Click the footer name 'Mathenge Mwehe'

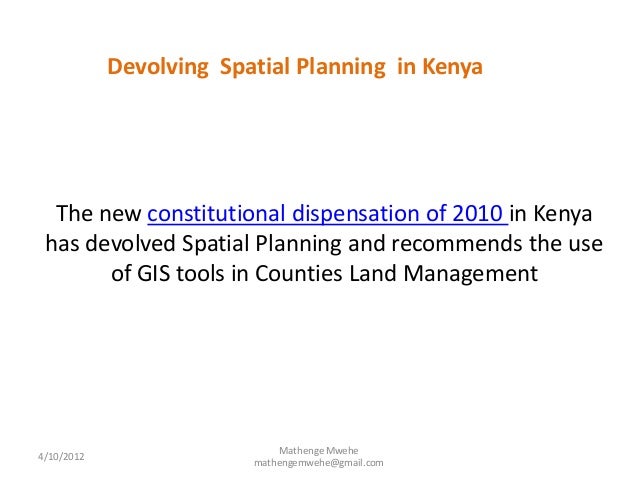click(x=319, y=451)
